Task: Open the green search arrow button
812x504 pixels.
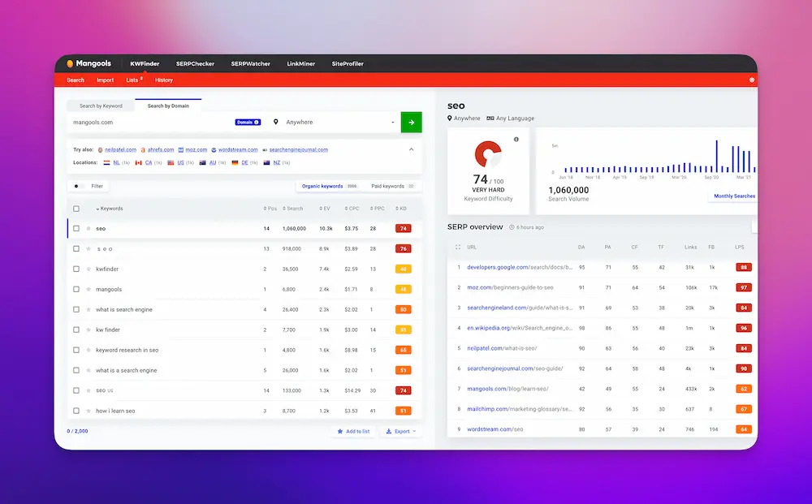Action: (411, 122)
